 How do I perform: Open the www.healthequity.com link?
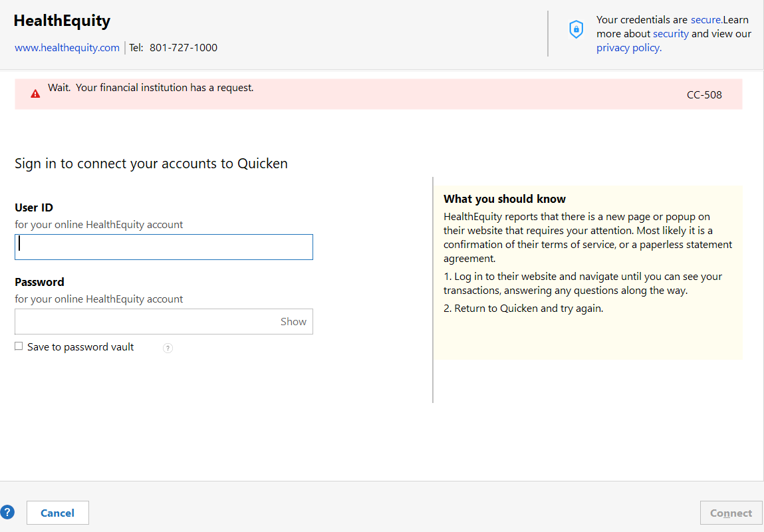[67, 48]
